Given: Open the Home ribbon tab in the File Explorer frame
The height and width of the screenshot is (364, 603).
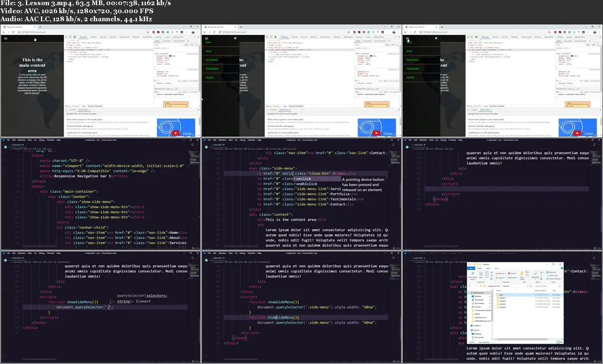Looking at the screenshot, I should 479,268.
